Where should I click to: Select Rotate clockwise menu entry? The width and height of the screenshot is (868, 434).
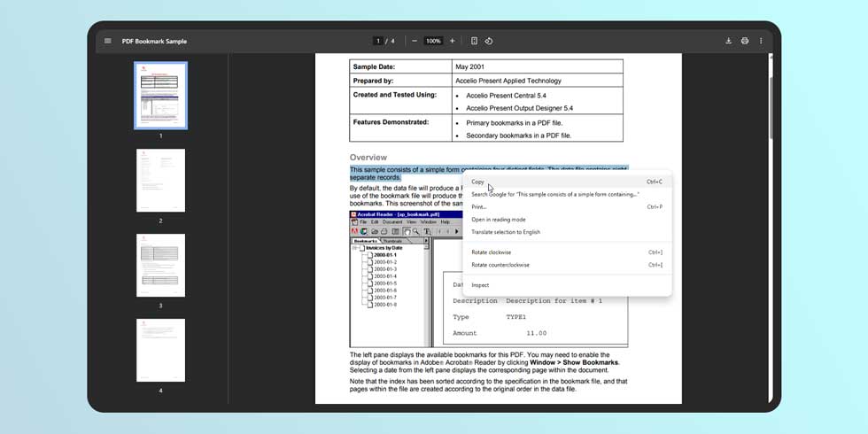491,252
